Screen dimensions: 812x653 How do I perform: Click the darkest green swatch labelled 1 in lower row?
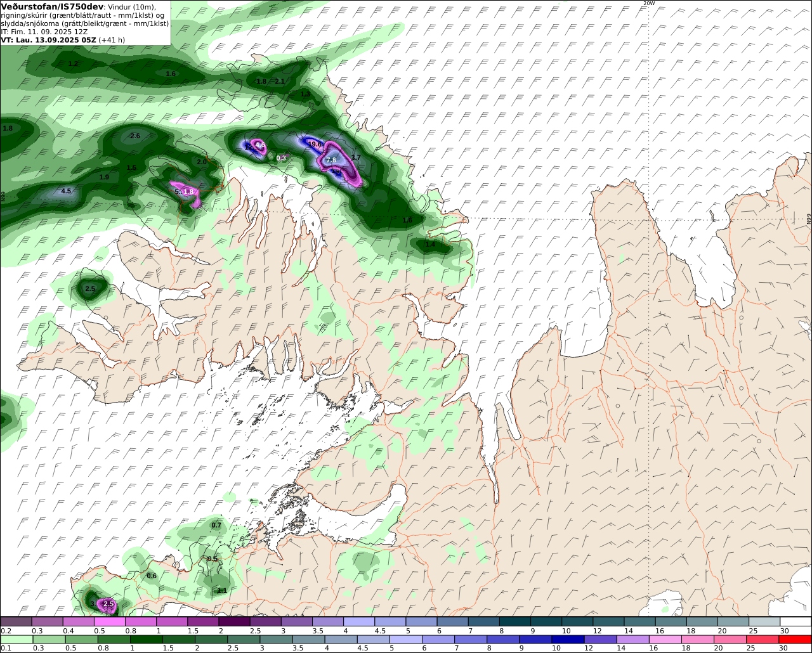coord(147,640)
